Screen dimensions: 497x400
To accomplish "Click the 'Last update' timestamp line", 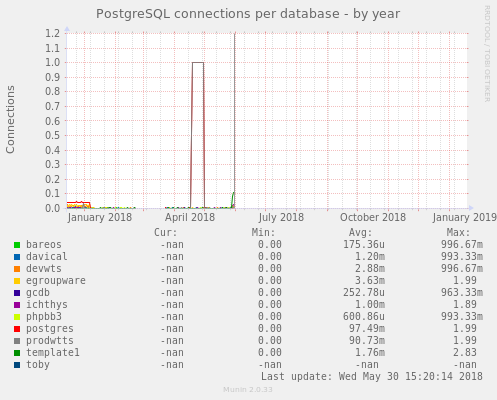I will [x=372, y=377].
